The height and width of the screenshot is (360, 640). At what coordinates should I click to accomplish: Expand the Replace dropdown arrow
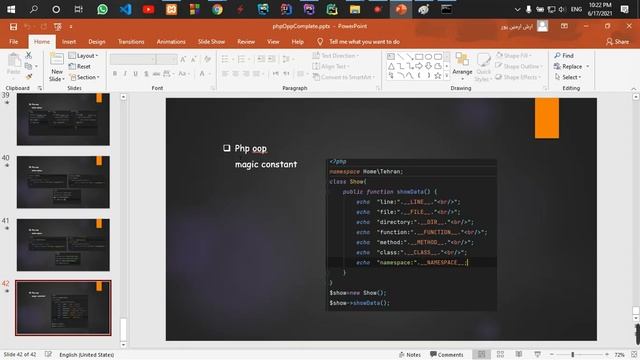click(588, 67)
